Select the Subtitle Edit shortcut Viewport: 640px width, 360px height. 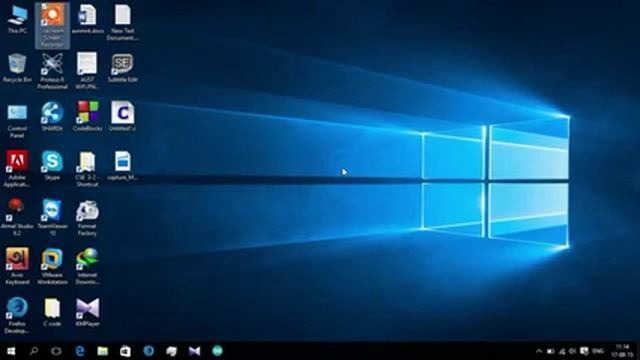point(122,68)
